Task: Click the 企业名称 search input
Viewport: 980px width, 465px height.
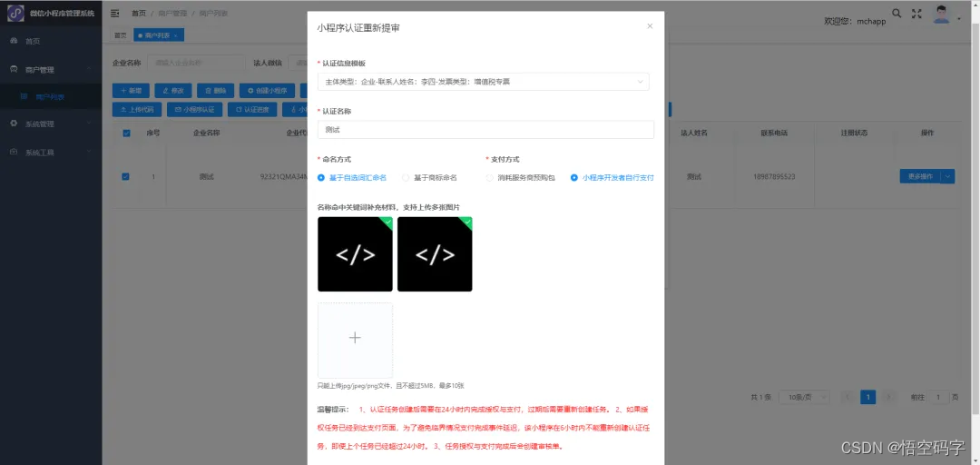Action: 196,63
